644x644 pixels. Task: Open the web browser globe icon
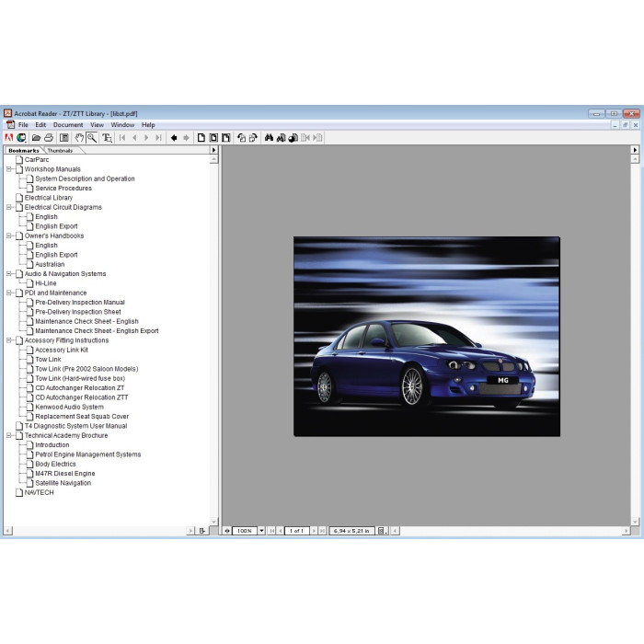pos(21,138)
